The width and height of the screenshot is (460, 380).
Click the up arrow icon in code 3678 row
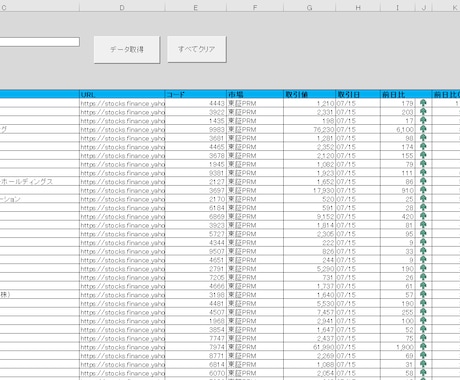(423, 155)
